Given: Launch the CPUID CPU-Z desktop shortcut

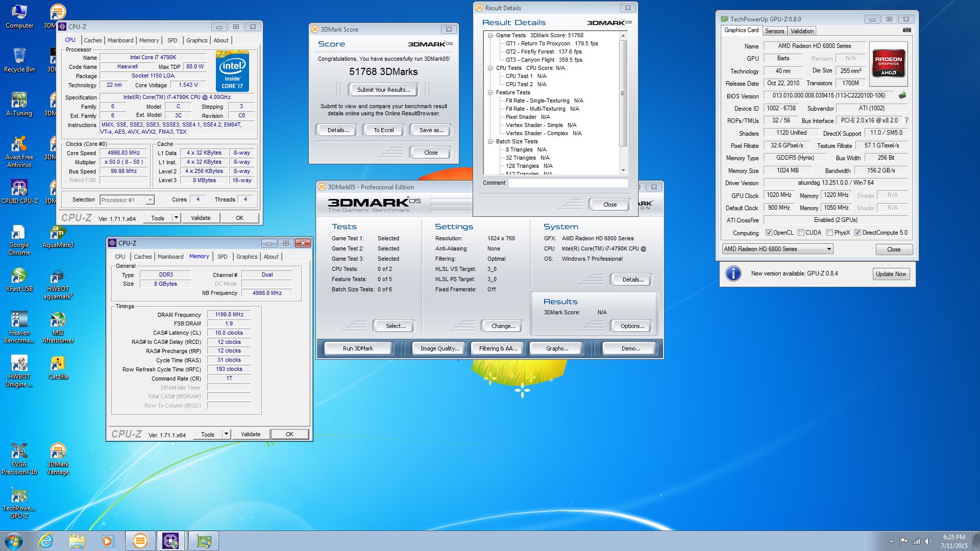Looking at the screenshot, I should (x=19, y=192).
